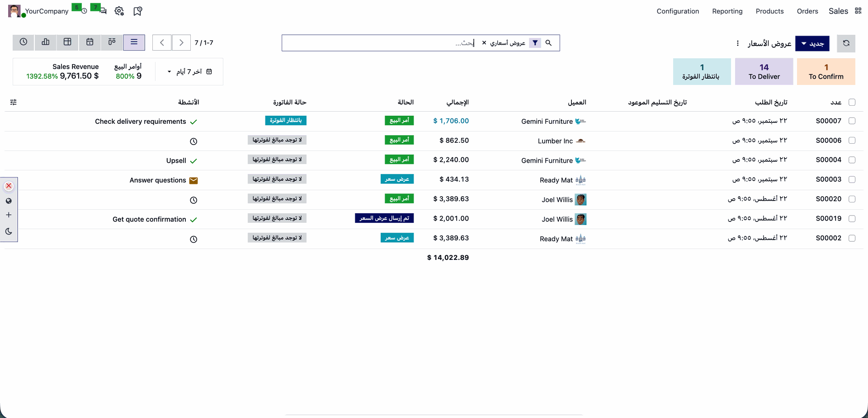Switch to the kanban view icon
The image size is (868, 418).
pos(112,42)
